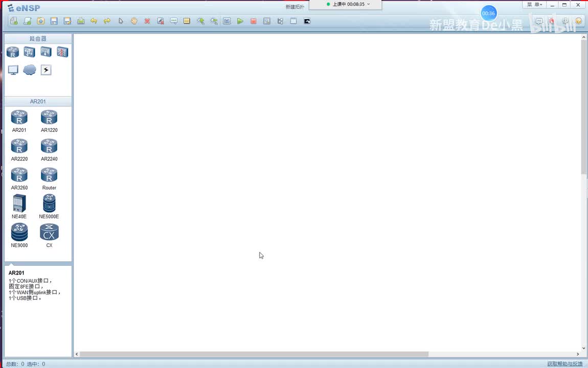Image resolution: width=588 pixels, height=368 pixels.
Task: Select the hand pan tool
Action: point(134,21)
